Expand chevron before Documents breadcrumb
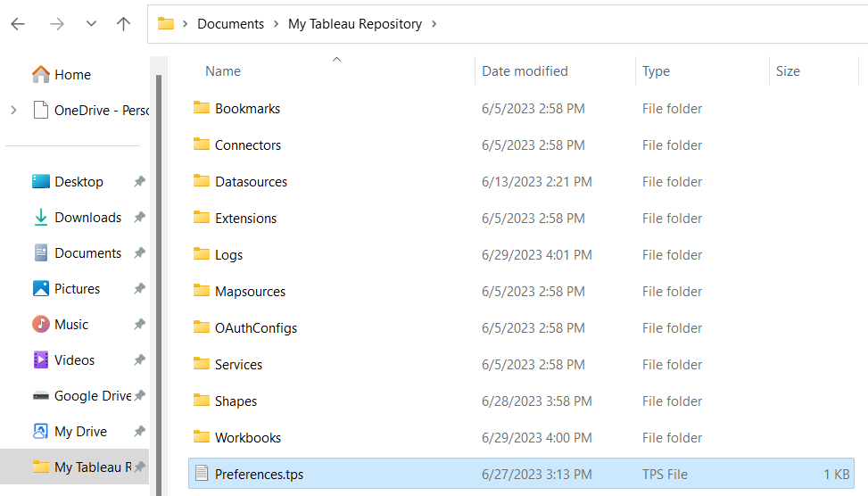 pos(186,24)
